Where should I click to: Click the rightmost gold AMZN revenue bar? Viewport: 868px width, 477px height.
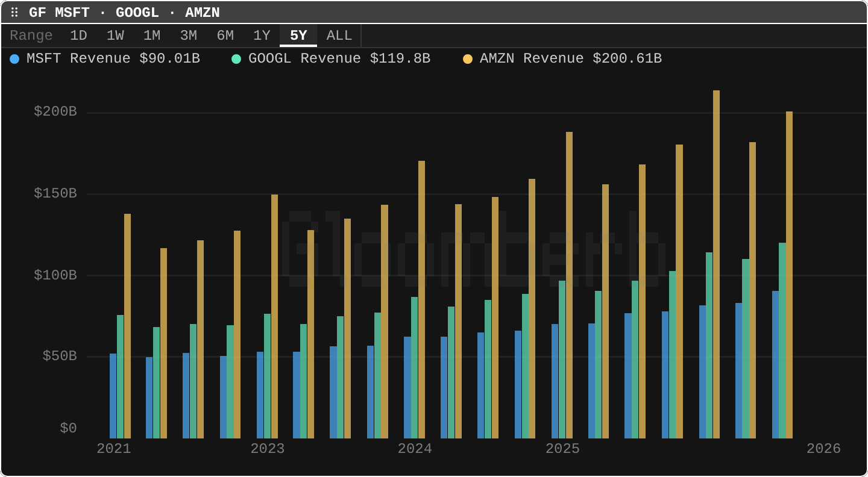point(790,275)
